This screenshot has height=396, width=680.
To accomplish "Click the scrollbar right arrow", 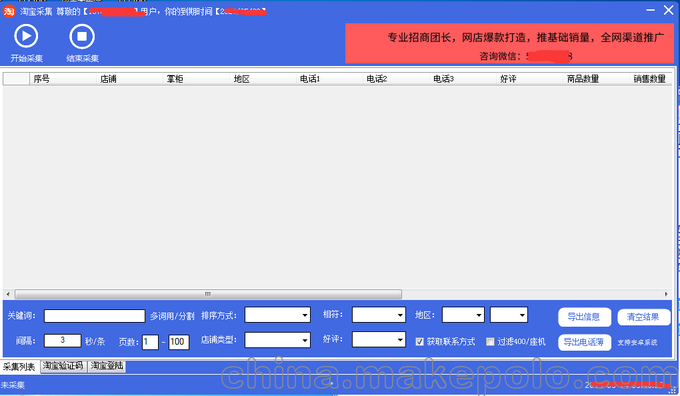I will [666, 294].
